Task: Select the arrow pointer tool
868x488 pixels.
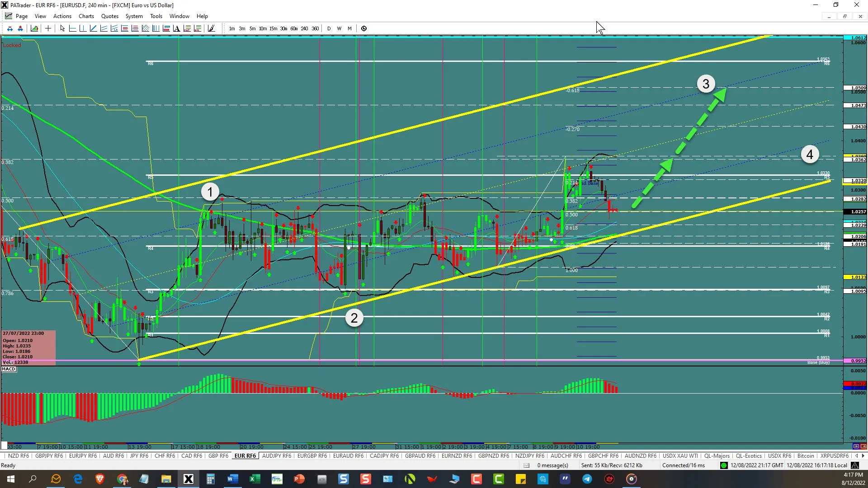Action: (62, 28)
